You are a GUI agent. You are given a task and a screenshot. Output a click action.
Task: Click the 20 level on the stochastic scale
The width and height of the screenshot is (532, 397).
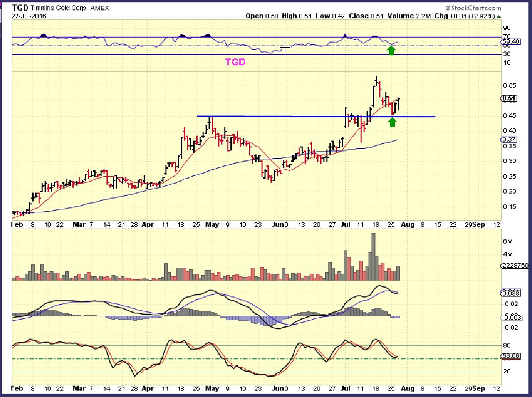tap(507, 372)
